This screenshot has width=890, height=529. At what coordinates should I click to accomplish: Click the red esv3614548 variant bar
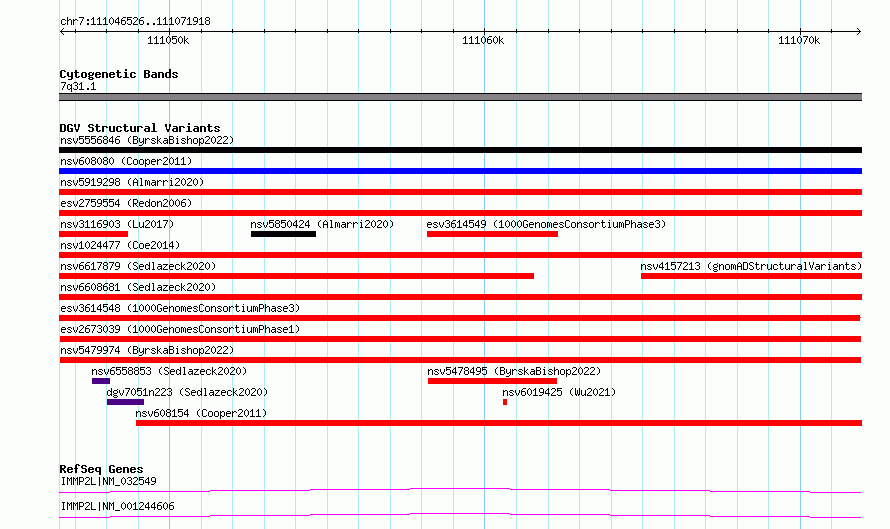(460, 318)
